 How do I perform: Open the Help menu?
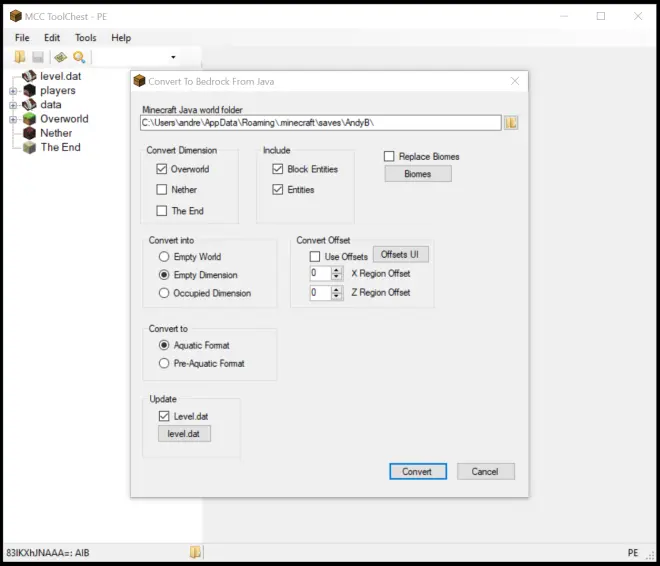click(x=121, y=38)
